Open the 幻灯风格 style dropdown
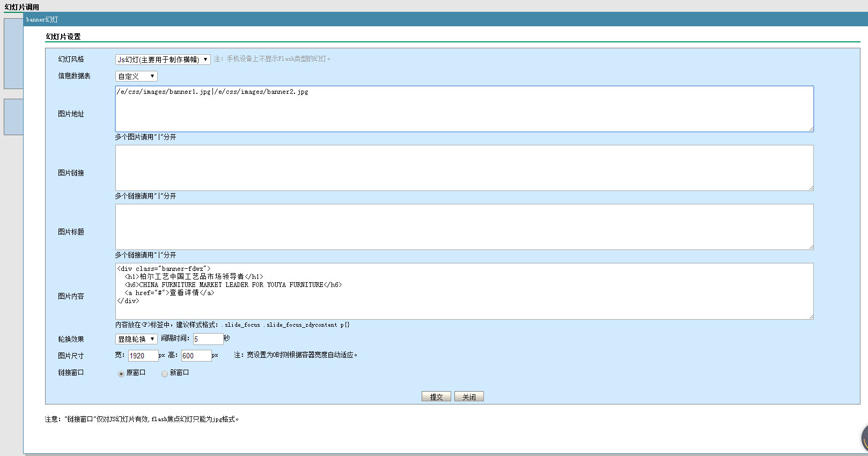The width and height of the screenshot is (868, 456). [x=163, y=60]
